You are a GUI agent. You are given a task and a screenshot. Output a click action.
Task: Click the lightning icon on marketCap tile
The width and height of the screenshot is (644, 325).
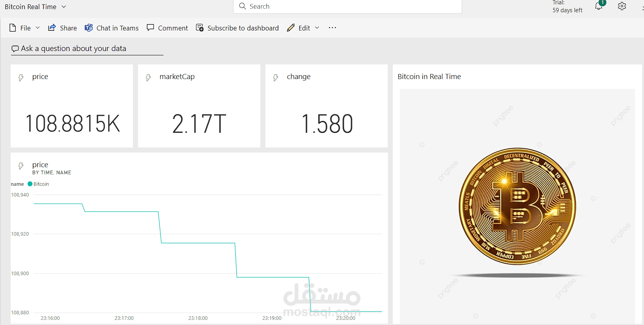[x=148, y=77]
